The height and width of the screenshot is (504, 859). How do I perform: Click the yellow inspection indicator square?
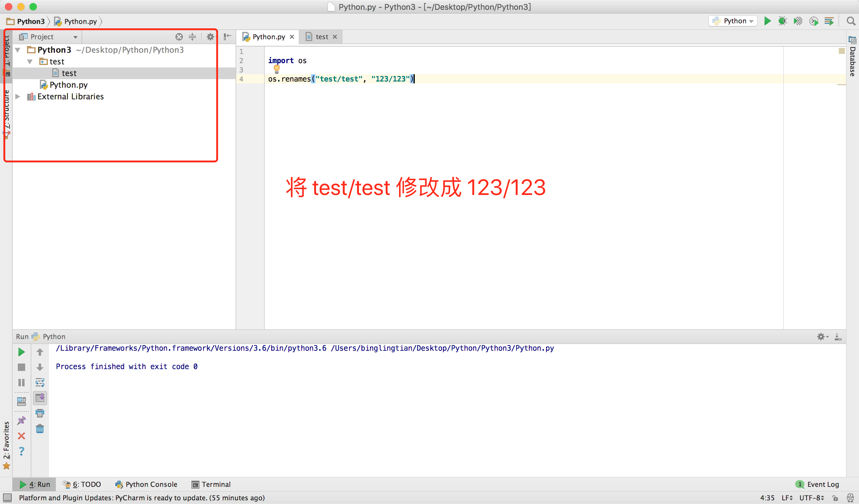pos(841,51)
